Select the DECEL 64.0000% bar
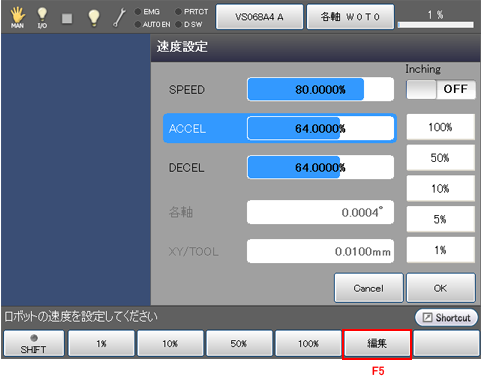Screen dimensions: 482x377 (320, 167)
